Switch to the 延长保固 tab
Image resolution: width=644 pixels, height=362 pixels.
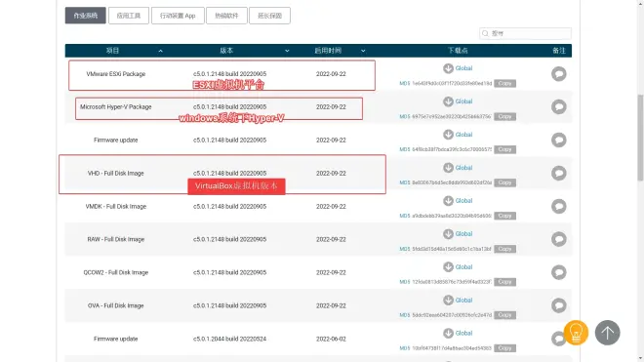pyautogui.click(x=269, y=16)
